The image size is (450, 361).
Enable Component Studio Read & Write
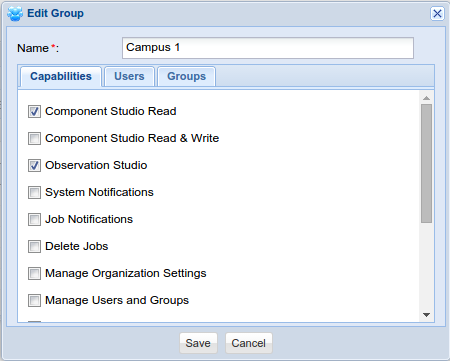tap(34, 138)
